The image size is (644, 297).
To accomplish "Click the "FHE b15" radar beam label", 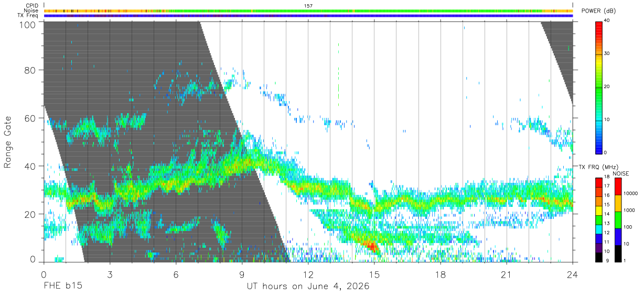I will pos(62,287).
